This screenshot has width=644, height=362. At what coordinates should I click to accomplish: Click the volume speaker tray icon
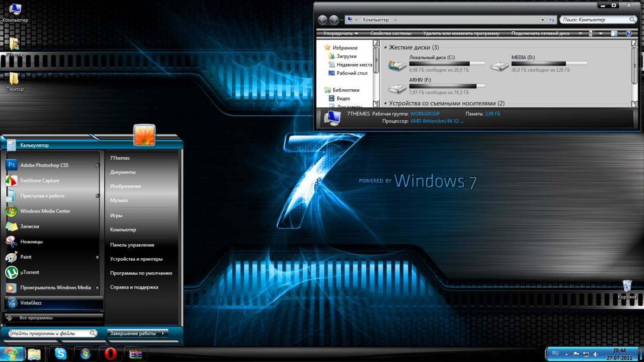pos(595,354)
